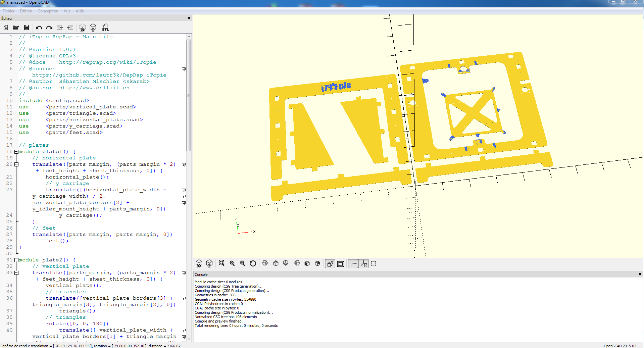
Task: Click the editor scrollbar down arrow
Action: (x=189, y=339)
